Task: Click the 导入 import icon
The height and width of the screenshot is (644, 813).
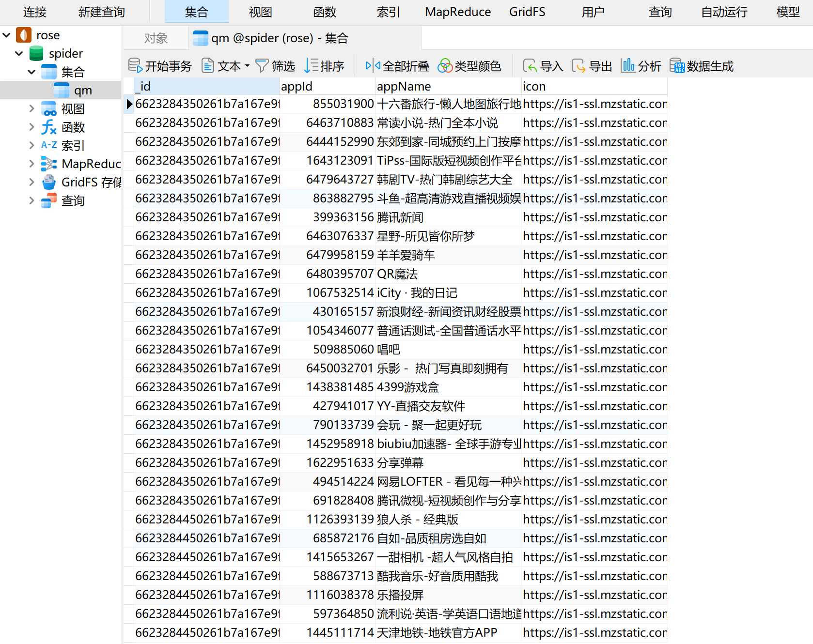Action: pos(530,65)
